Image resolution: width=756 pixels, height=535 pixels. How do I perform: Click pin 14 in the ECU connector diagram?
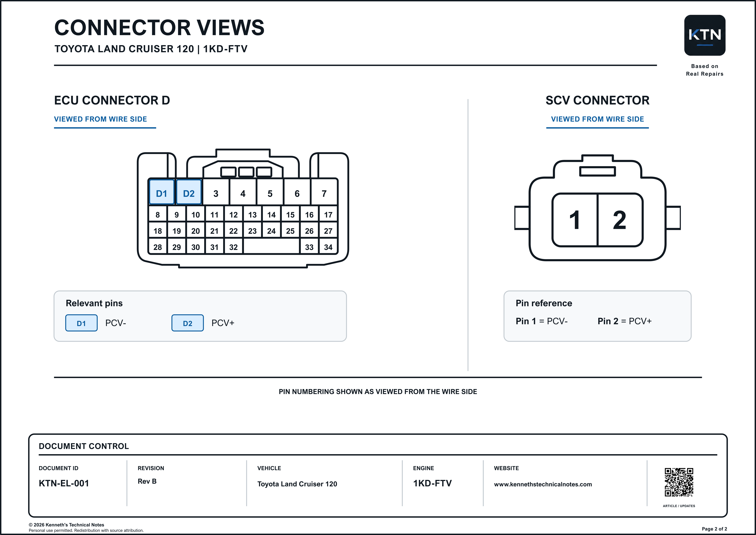click(271, 214)
